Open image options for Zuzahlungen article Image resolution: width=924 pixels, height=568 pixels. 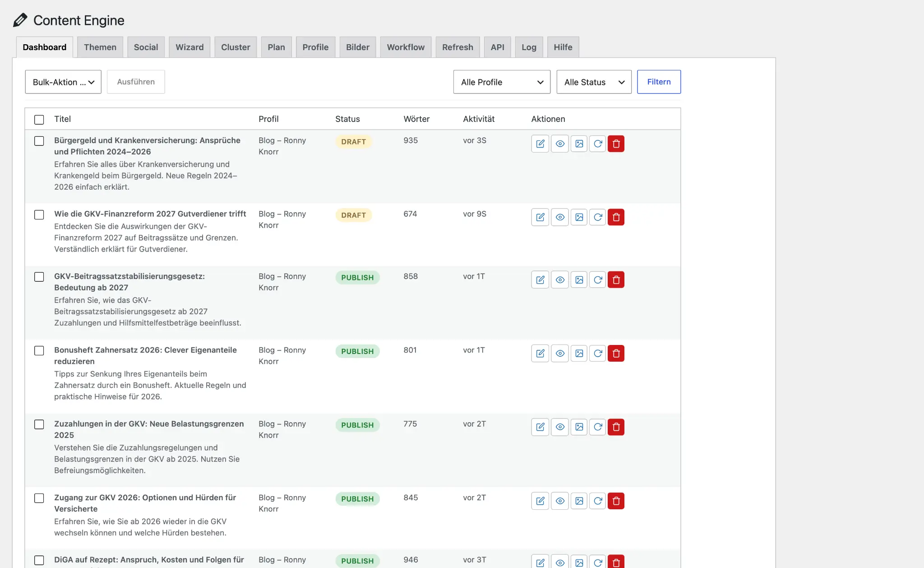point(579,427)
